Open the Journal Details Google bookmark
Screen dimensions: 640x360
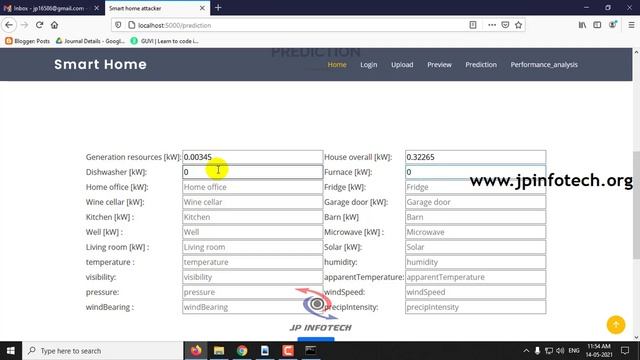click(90, 41)
